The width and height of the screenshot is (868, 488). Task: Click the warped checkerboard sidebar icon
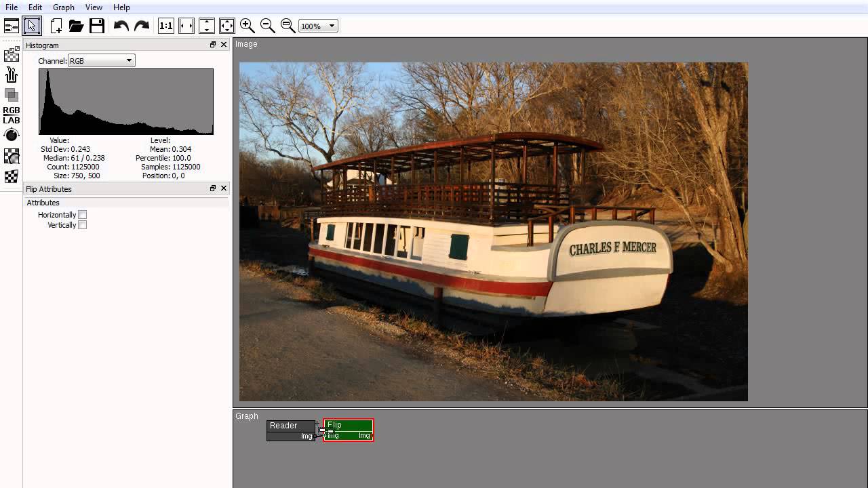pyautogui.click(x=12, y=177)
